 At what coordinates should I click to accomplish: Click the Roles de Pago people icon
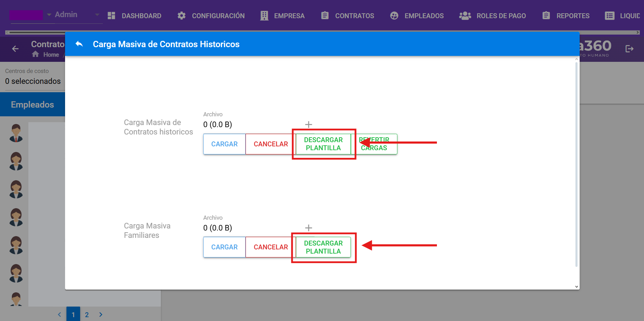(465, 16)
